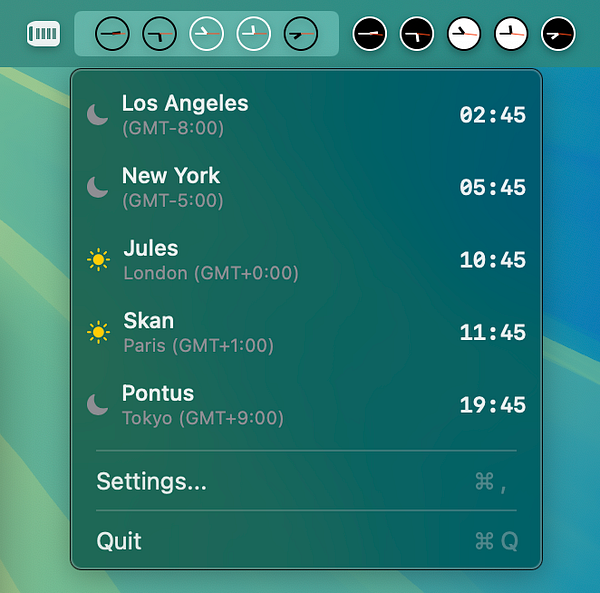Click the second solid white-faced clock icon
Image resolution: width=600 pixels, height=593 pixels.
(511, 34)
